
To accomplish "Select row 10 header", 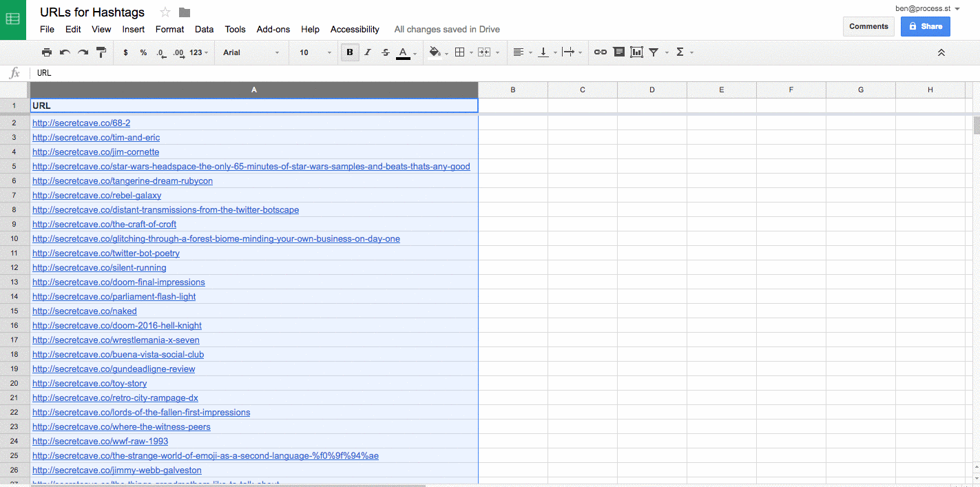I will (x=14, y=239).
